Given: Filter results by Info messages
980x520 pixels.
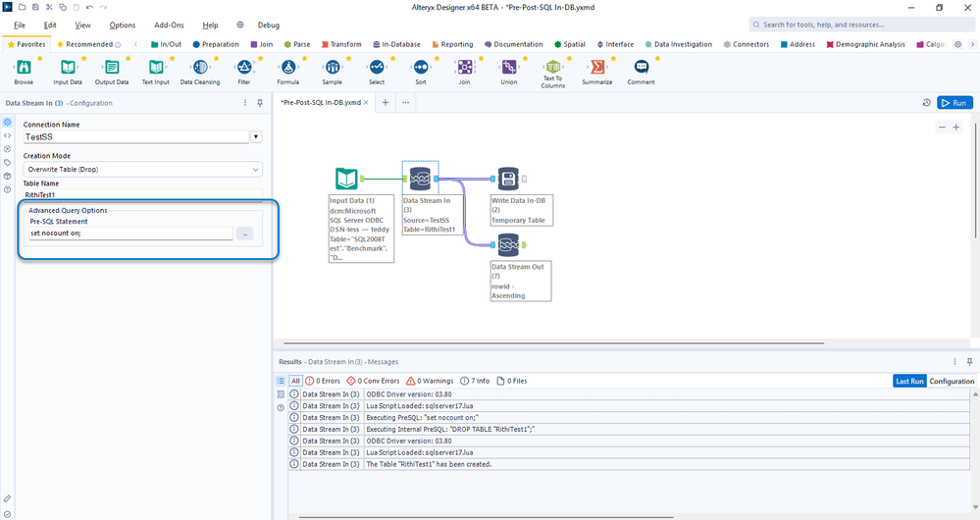Looking at the screenshot, I should 475,381.
